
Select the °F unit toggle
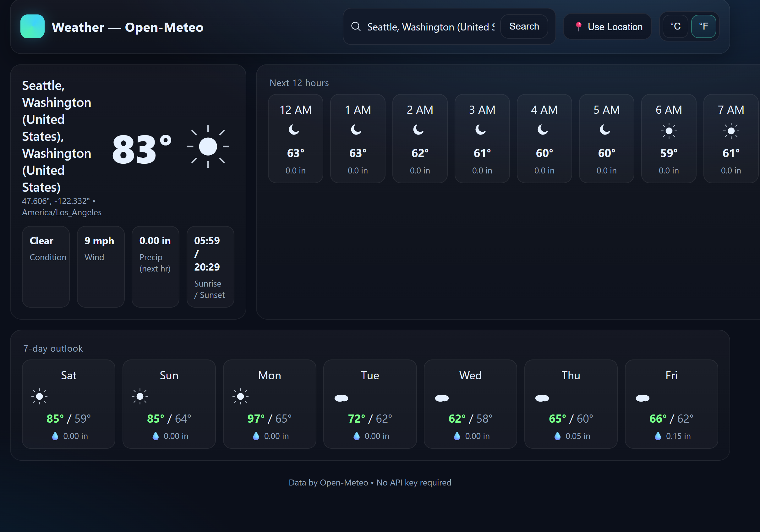pyautogui.click(x=703, y=26)
